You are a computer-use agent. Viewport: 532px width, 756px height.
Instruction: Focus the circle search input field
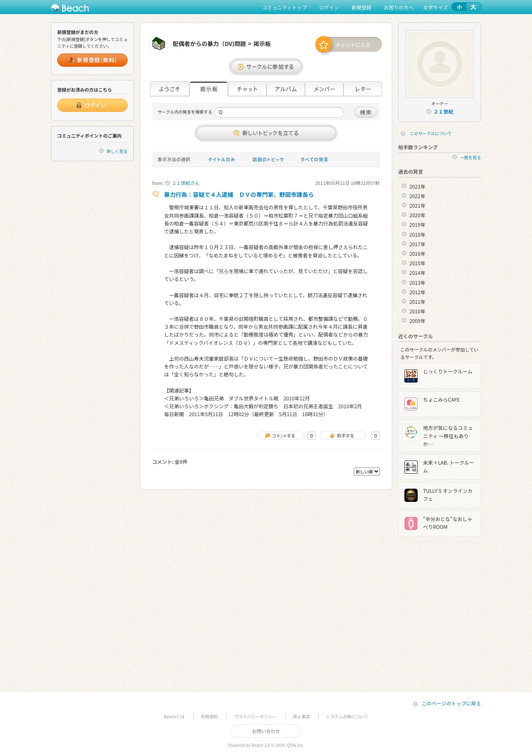[x=279, y=112]
